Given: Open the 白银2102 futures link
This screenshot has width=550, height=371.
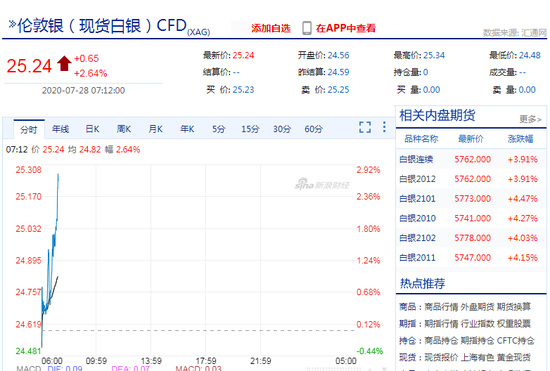Looking at the screenshot, I should 417,238.
